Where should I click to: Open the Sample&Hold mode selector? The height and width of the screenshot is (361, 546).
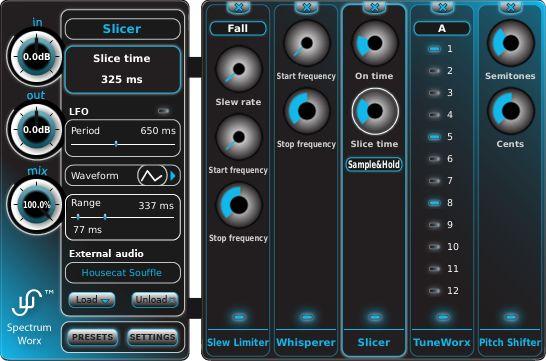(374, 164)
